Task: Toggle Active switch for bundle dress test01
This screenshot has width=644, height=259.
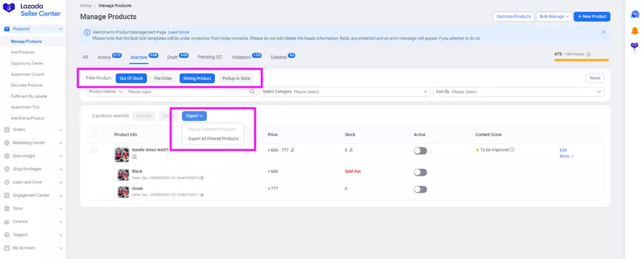Action: point(420,151)
